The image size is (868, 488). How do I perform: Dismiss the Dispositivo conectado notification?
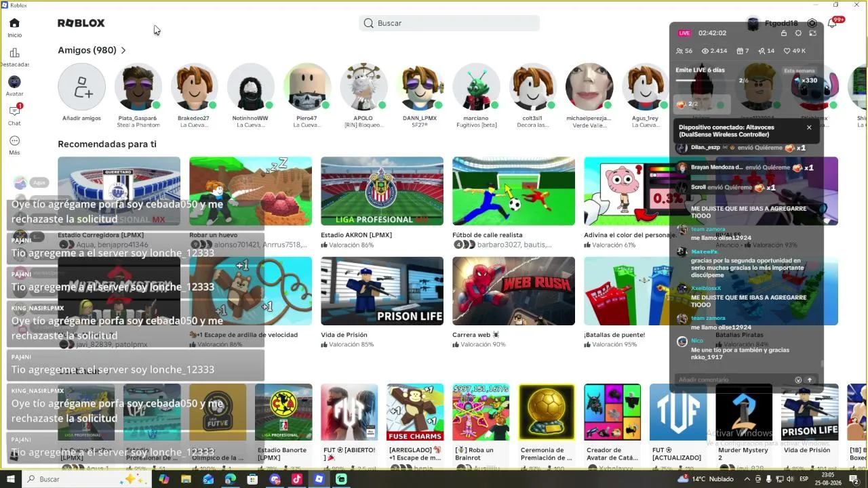(x=809, y=127)
